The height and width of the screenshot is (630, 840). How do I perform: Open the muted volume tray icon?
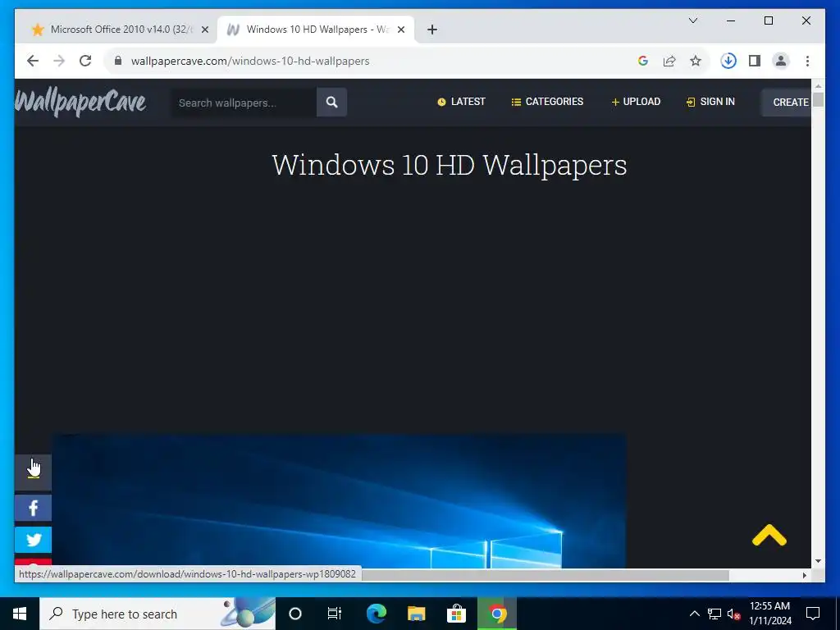tap(734, 614)
